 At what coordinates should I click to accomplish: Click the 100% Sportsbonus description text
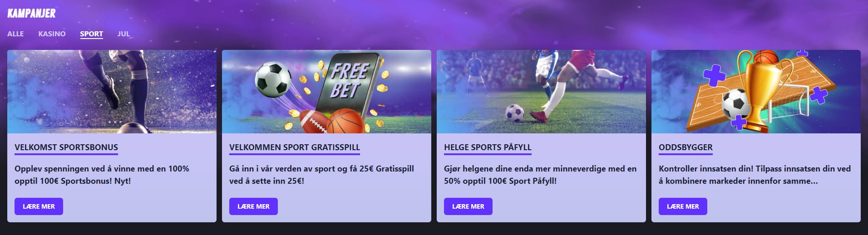click(x=102, y=175)
